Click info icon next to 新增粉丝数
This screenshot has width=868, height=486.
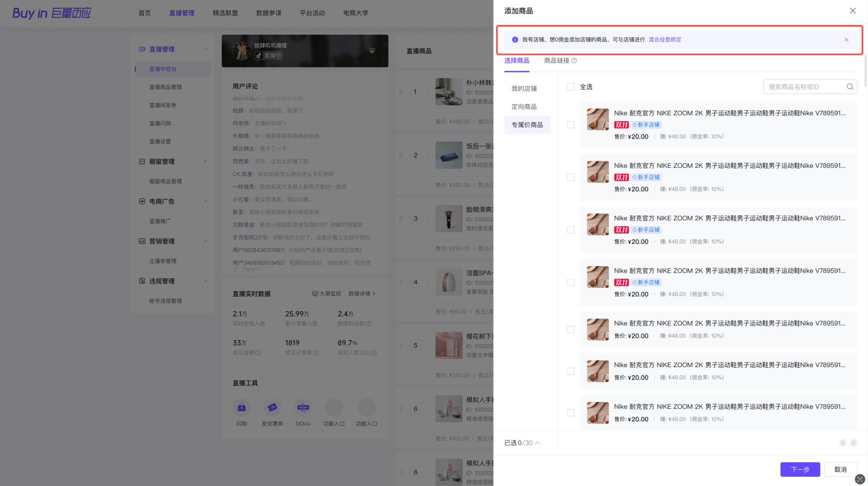point(369,324)
